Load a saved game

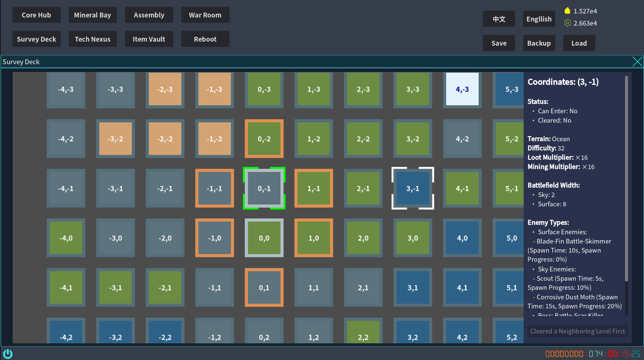(579, 43)
